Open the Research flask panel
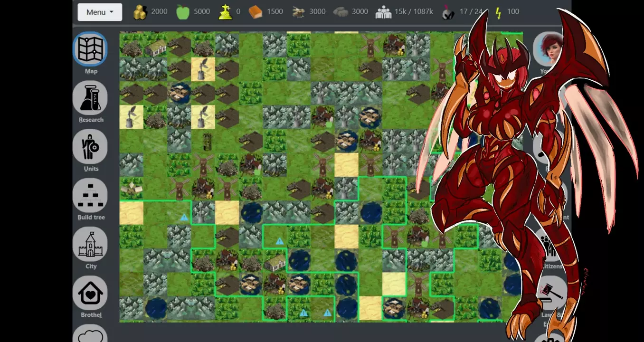The height and width of the screenshot is (342, 644). click(x=90, y=98)
